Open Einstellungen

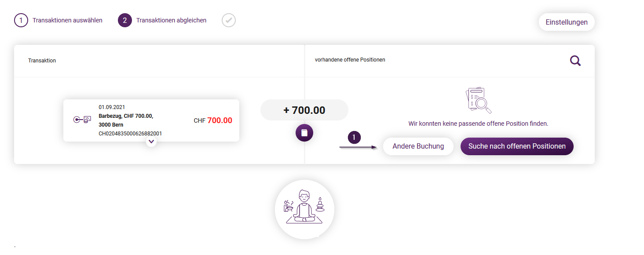567,22
